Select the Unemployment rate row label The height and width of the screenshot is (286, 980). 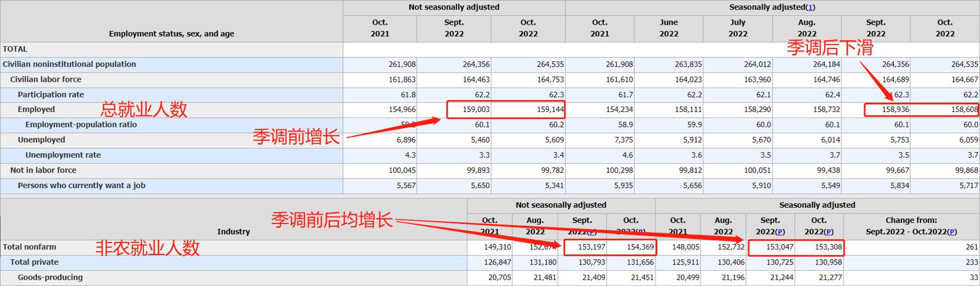[x=62, y=155]
